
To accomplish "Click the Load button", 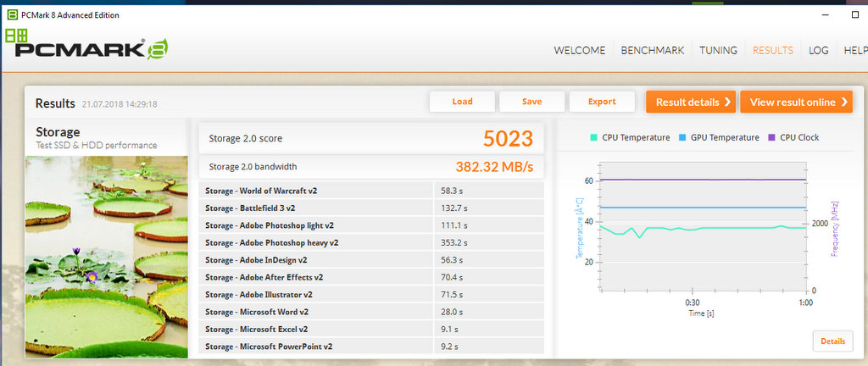I will (462, 102).
